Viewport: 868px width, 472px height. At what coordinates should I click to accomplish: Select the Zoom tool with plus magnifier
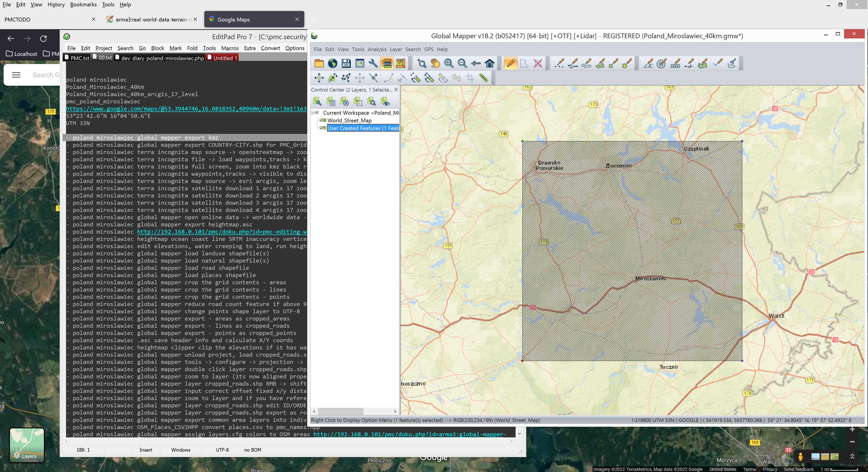422,63
